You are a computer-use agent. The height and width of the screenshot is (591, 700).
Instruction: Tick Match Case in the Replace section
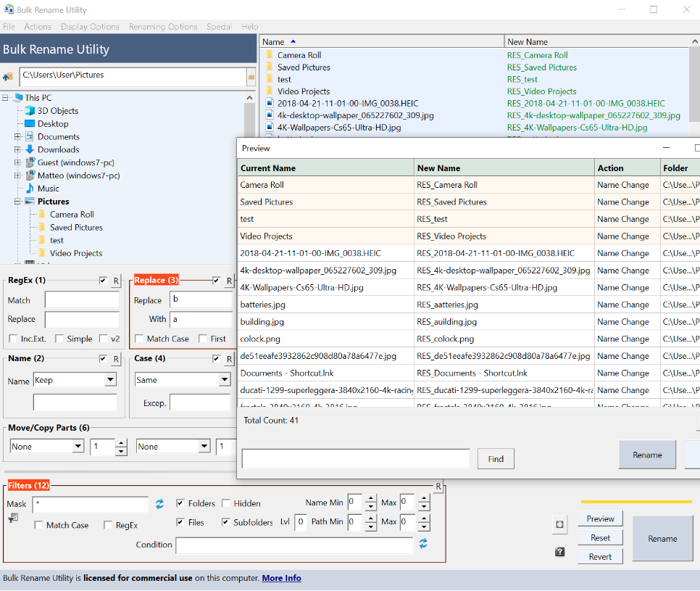click(x=139, y=339)
